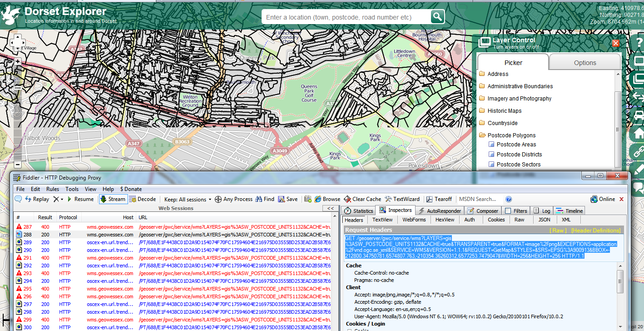Viewport: 644px width, 331px height.
Task: Toggle Stream mode in Fiddler toolbar
Action: pos(113,199)
